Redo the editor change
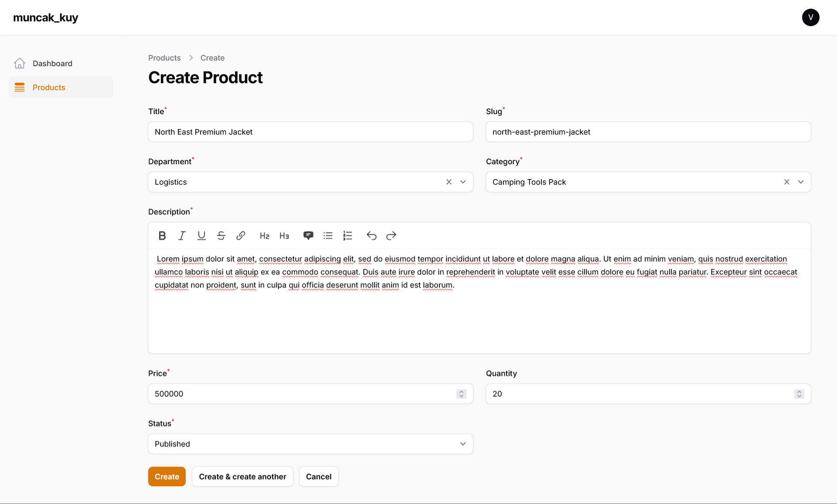 click(391, 236)
